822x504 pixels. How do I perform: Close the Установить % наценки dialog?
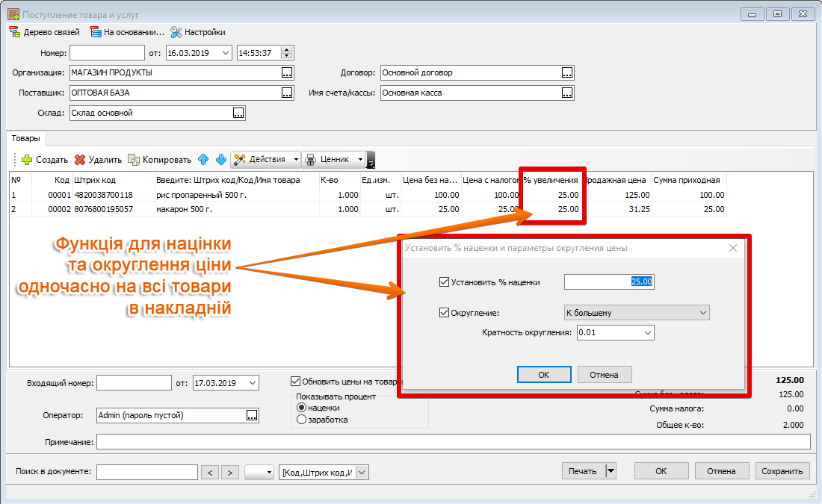coord(733,249)
